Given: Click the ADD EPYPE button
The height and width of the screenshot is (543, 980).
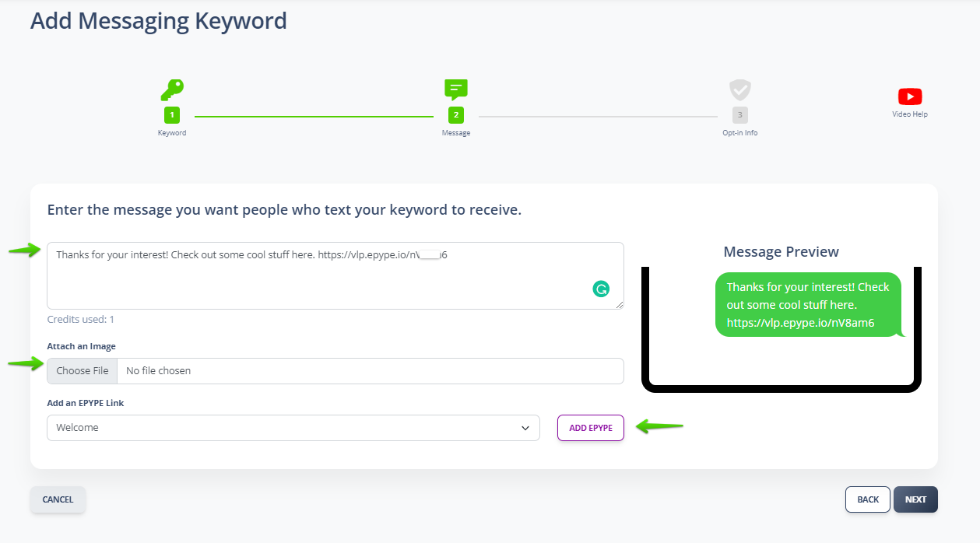Looking at the screenshot, I should [591, 428].
